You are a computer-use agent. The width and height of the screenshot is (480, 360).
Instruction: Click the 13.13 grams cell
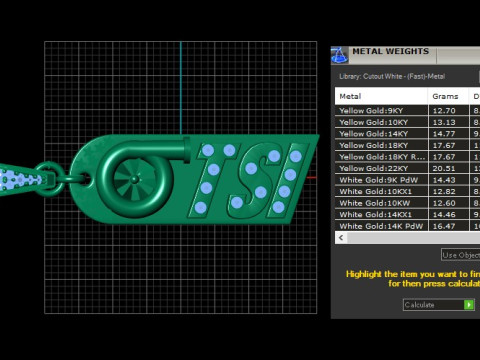click(x=448, y=122)
